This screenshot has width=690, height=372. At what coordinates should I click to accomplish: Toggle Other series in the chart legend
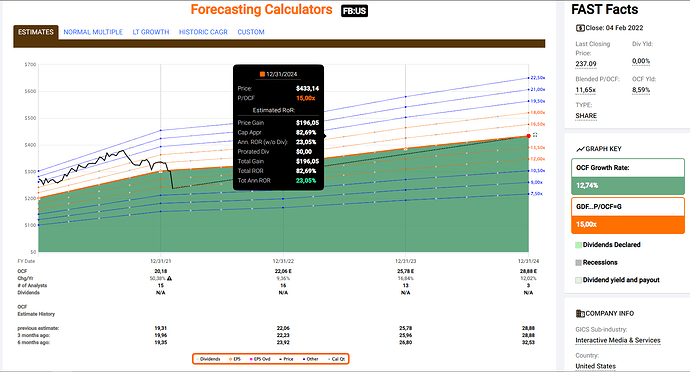click(x=311, y=359)
